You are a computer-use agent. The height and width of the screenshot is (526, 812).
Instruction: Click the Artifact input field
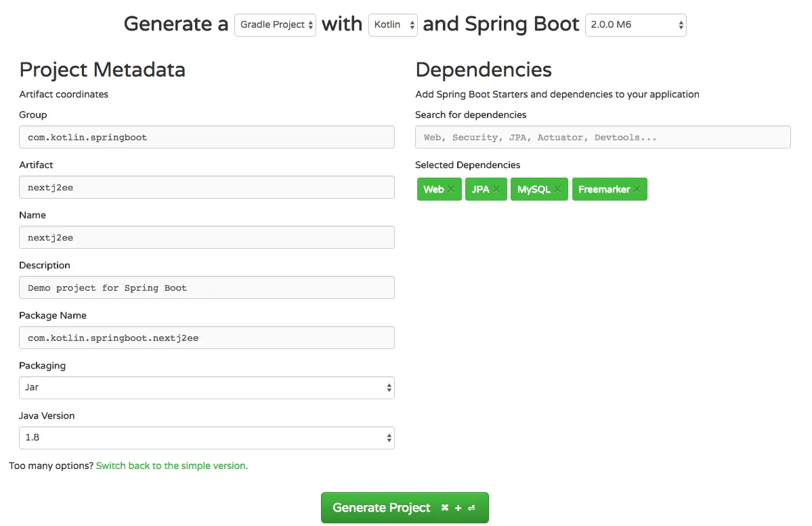(x=207, y=187)
